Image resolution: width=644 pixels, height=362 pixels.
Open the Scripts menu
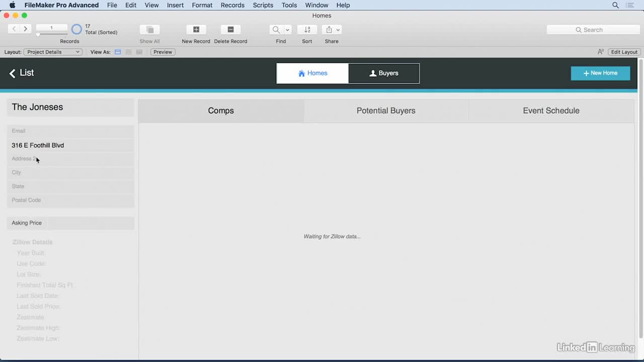[x=263, y=5]
